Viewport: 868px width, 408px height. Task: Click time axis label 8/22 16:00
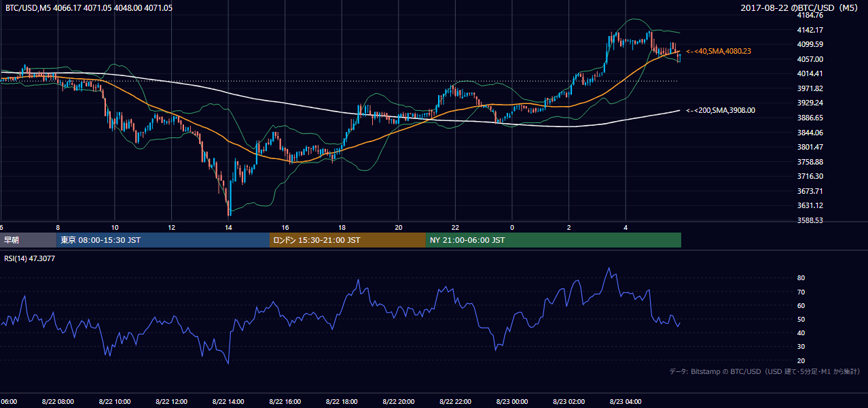(x=285, y=402)
